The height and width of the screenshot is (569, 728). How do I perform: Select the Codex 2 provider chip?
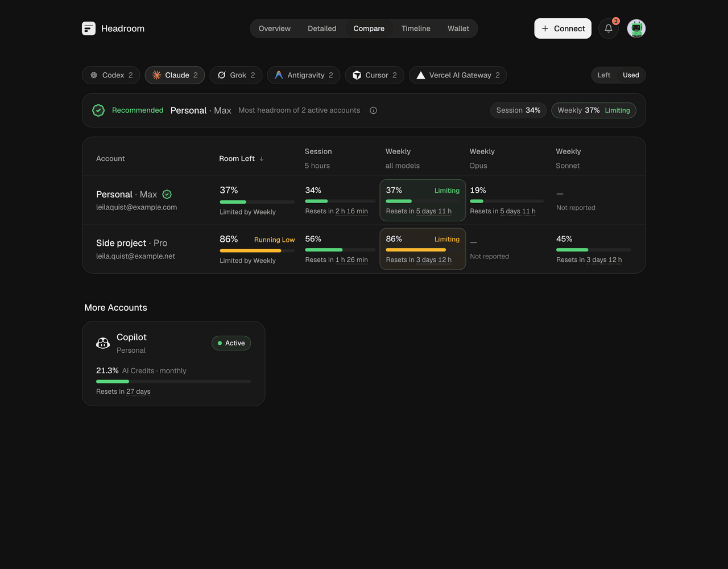(x=111, y=75)
